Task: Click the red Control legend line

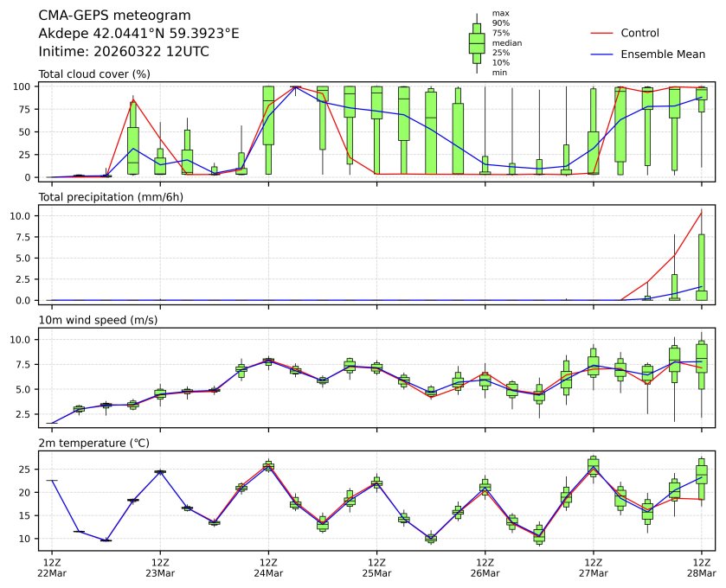Action: (x=601, y=33)
